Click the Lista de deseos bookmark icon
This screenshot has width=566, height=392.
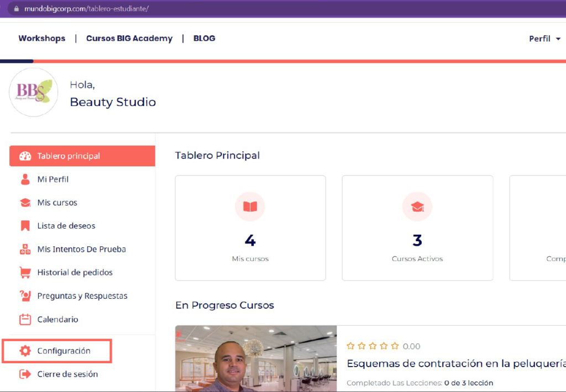pos(25,226)
